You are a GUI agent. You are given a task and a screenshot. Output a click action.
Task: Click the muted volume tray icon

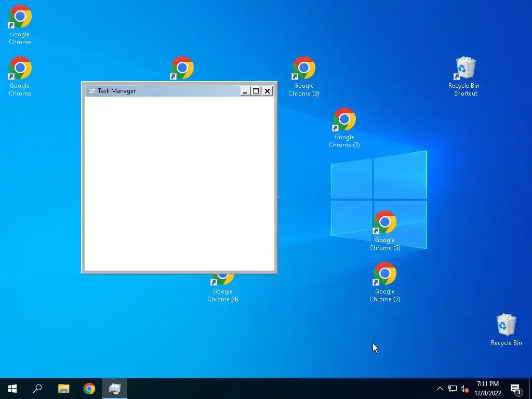tap(464, 389)
